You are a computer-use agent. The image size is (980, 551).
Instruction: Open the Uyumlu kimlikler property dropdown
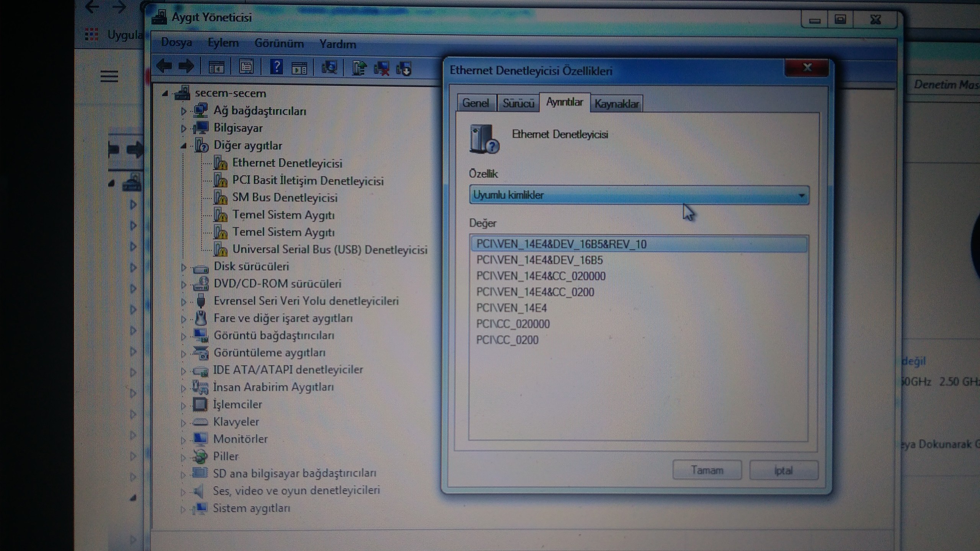coord(639,195)
